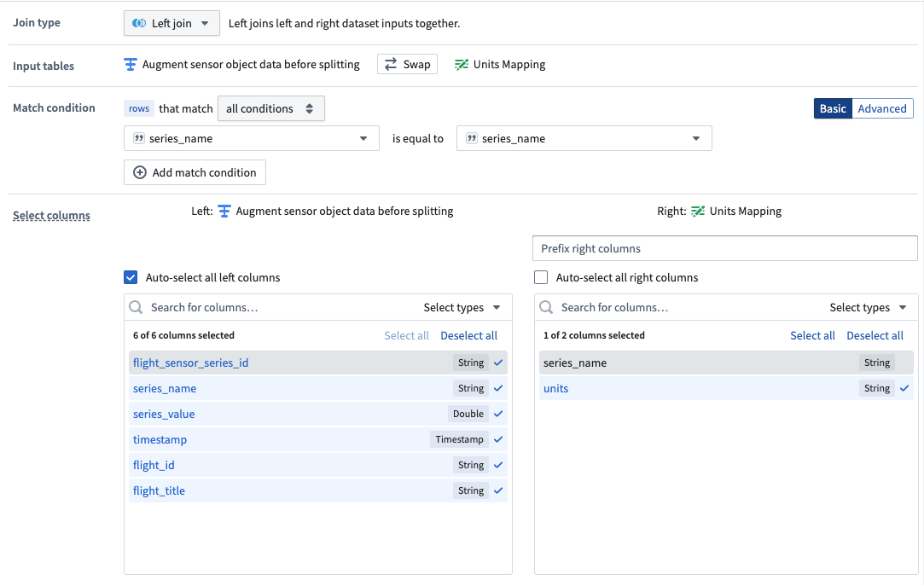
Task: Click Deselect all for right columns
Action: (875, 336)
